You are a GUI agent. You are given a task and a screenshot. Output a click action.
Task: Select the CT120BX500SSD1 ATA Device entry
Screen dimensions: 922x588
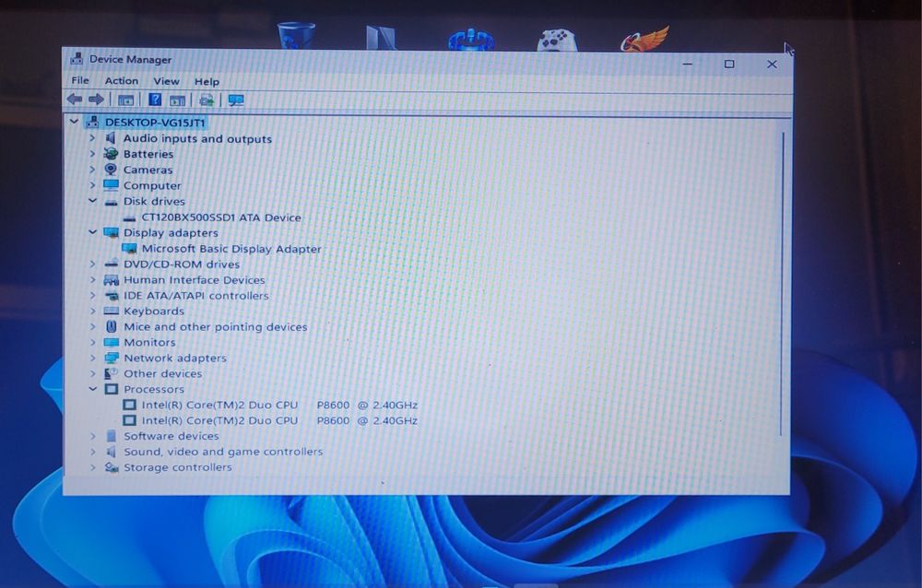221,217
